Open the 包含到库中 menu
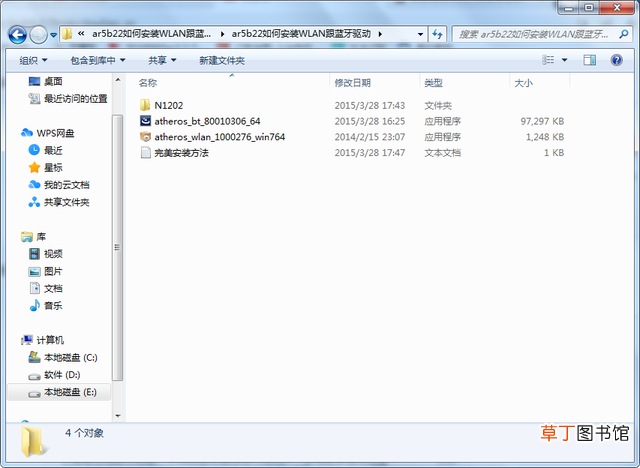The height and width of the screenshot is (468, 640). (98, 60)
